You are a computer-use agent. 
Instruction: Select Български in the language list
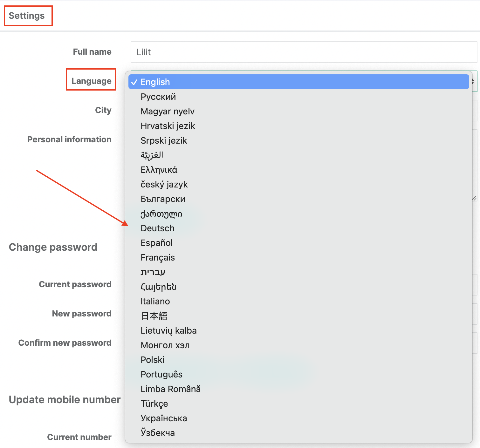tap(163, 199)
